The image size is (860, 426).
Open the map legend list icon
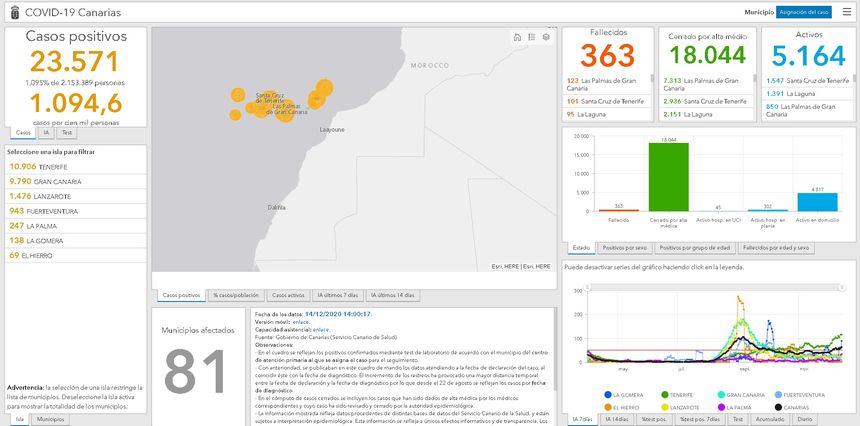click(531, 37)
